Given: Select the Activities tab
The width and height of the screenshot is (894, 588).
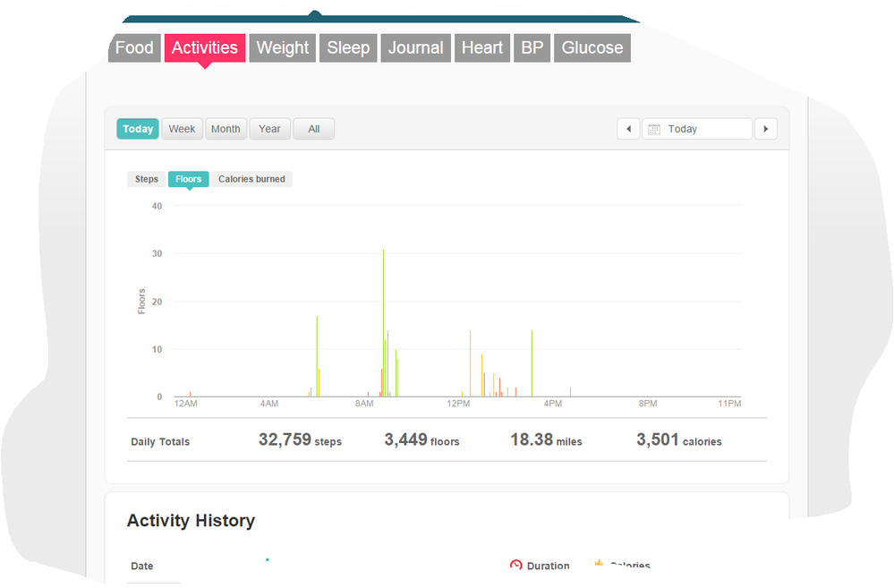Looking at the screenshot, I should coord(205,48).
